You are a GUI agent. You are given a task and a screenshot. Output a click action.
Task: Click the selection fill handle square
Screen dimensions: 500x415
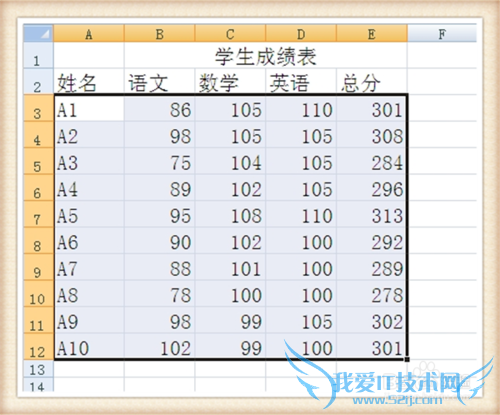(407, 359)
